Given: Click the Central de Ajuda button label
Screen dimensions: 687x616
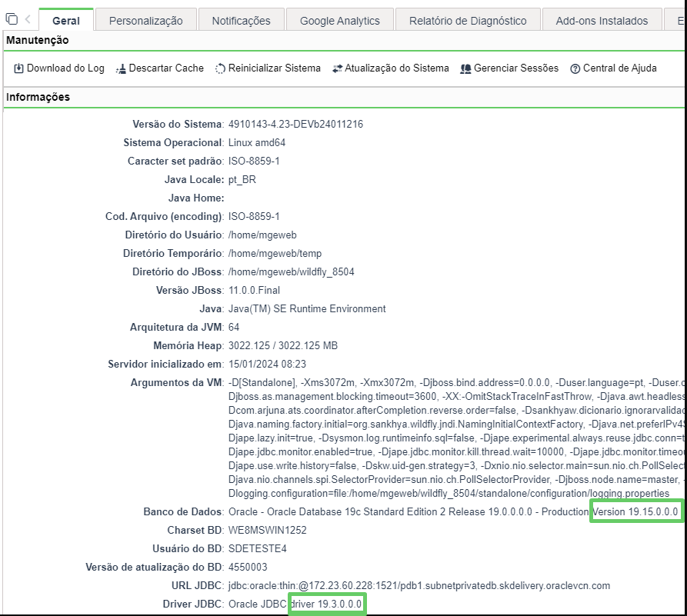Looking at the screenshot, I should (620, 68).
